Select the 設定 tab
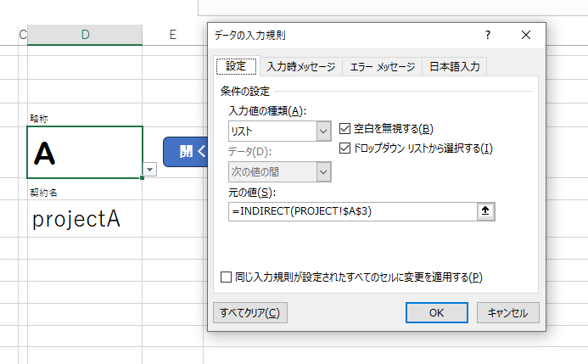Screen dimensions: 588x364 tap(236, 67)
